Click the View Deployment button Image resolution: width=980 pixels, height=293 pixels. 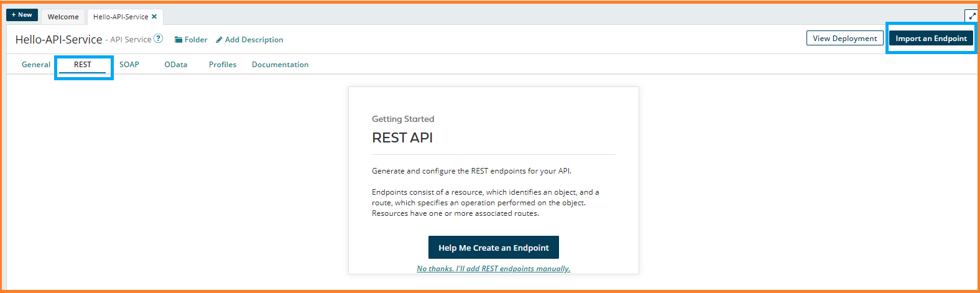coord(844,39)
